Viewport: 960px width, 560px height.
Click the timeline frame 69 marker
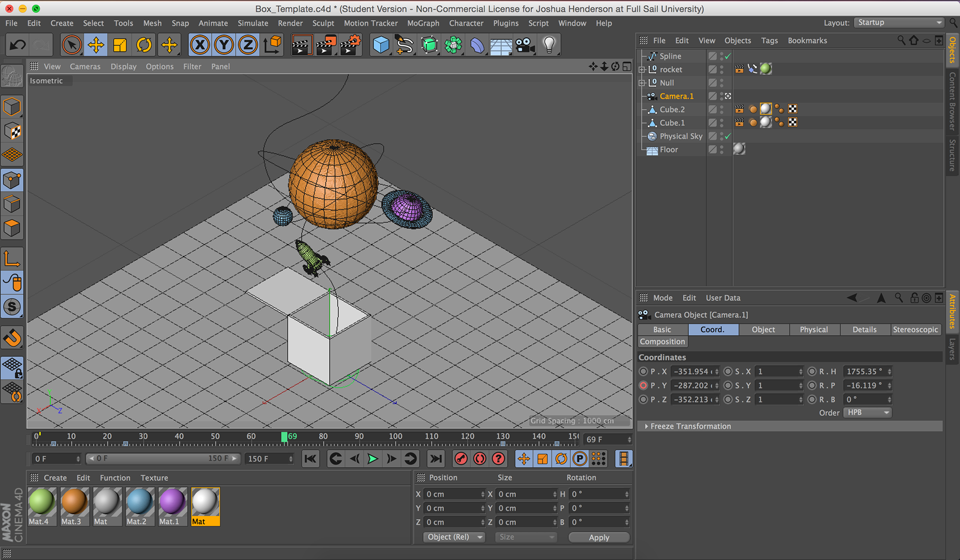pyautogui.click(x=284, y=437)
